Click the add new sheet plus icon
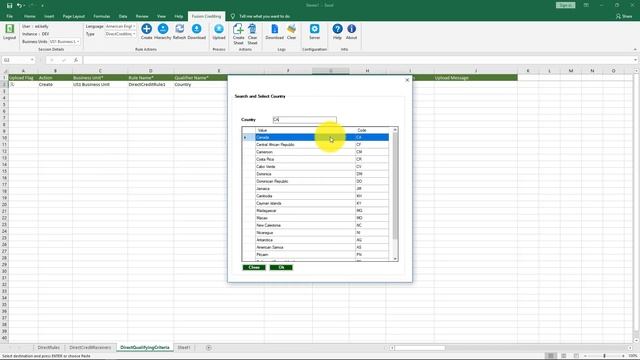The height and width of the screenshot is (360, 640). point(209,348)
